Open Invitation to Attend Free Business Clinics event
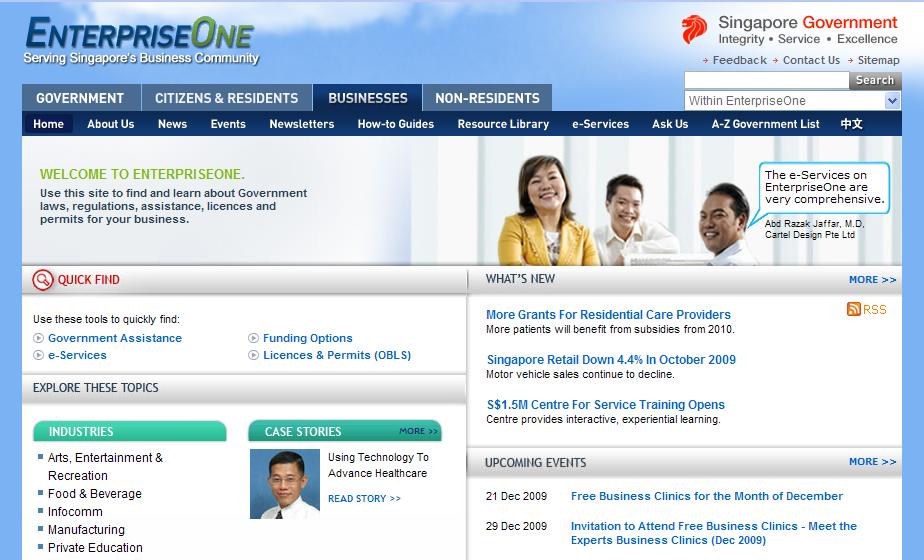 (714, 533)
